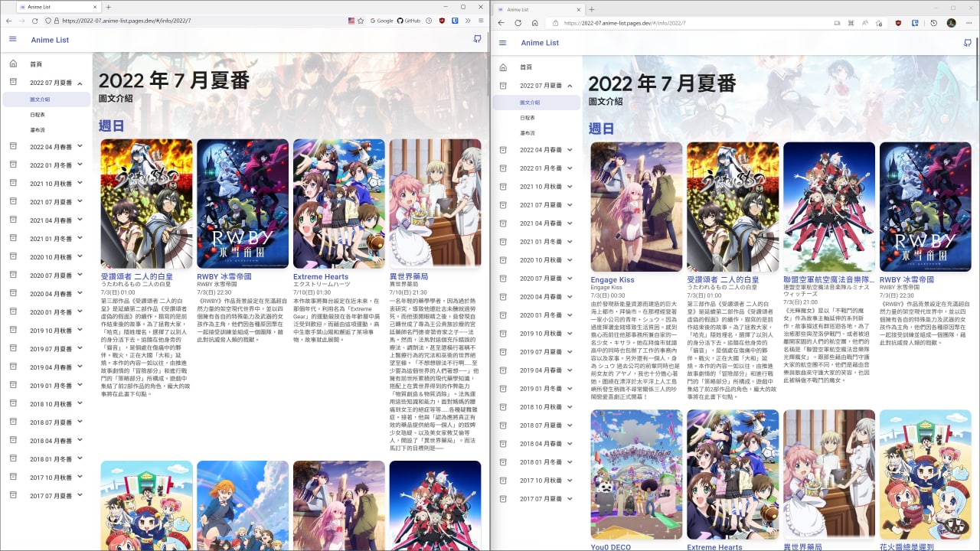Viewport: 980px width, 551px height.
Task: Show more tools via Firefox overflow chevron
Action: 468,21
